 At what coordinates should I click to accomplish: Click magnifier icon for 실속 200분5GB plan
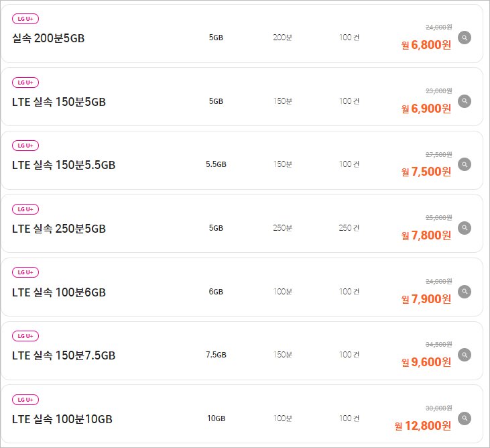(465, 38)
